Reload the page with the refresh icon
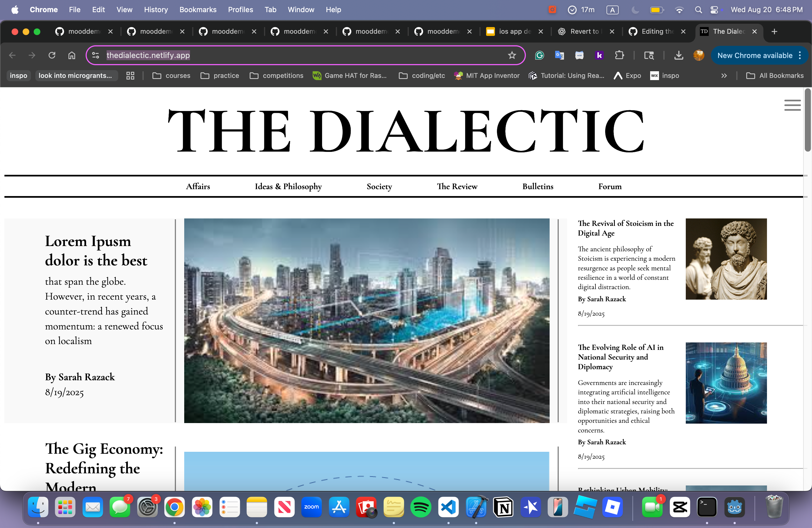 (x=52, y=55)
